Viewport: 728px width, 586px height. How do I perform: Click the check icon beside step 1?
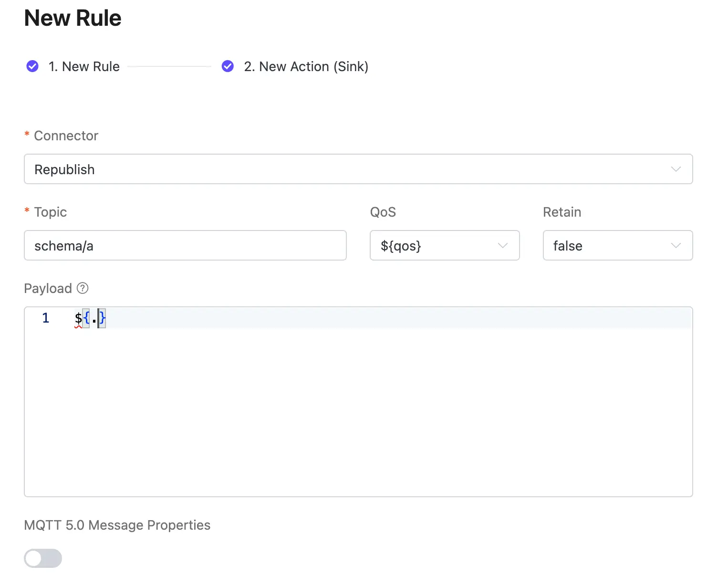(x=32, y=66)
